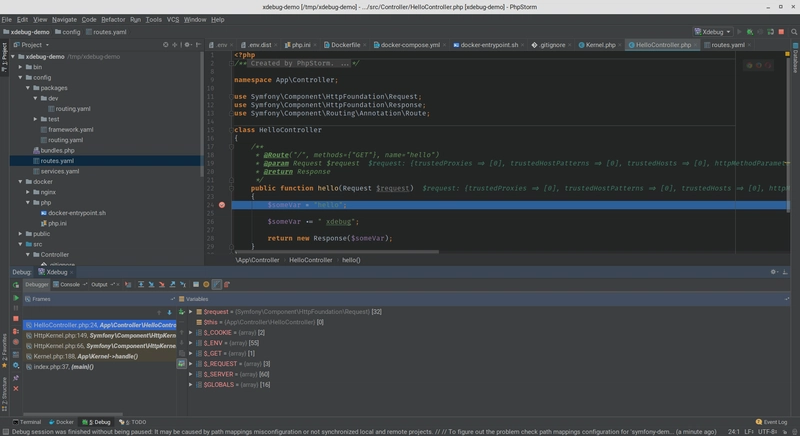Click the Step Into icon
The height and width of the screenshot is (436, 800).
(x=151, y=285)
